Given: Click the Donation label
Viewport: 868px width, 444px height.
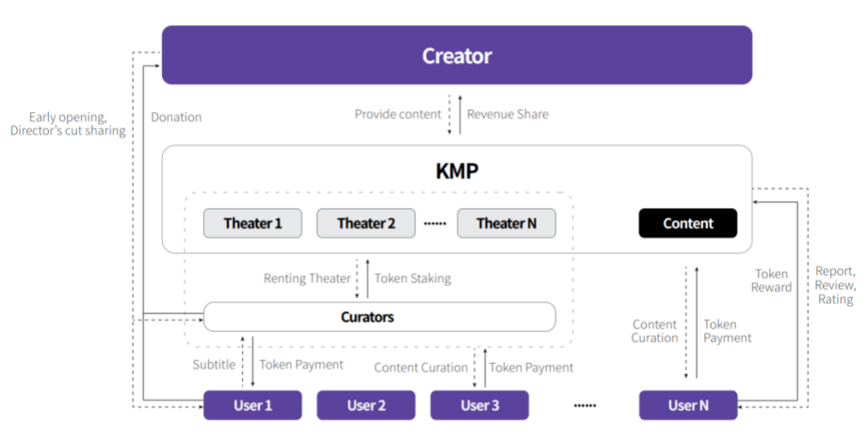Looking at the screenshot, I should tap(176, 118).
